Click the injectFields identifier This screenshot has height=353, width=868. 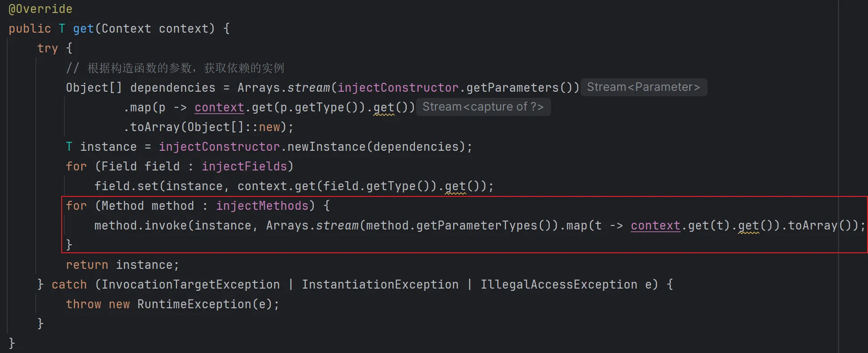[x=244, y=166]
